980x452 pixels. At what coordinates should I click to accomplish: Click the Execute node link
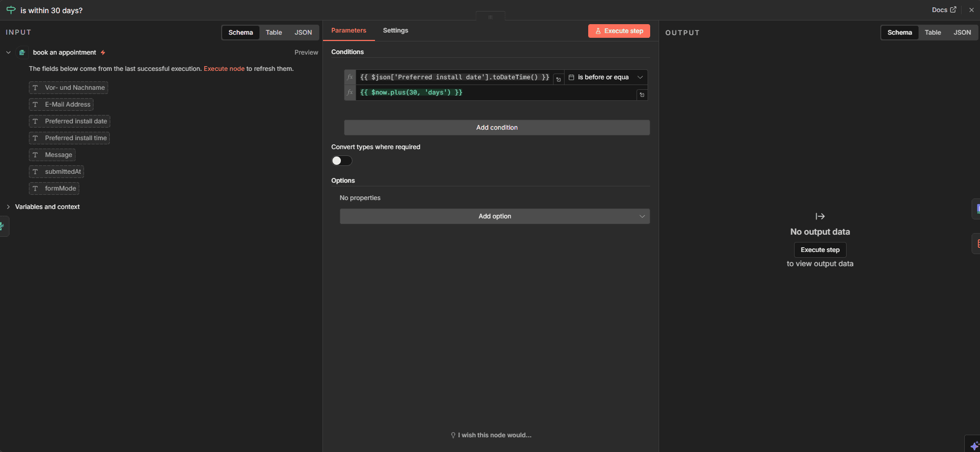[224, 69]
